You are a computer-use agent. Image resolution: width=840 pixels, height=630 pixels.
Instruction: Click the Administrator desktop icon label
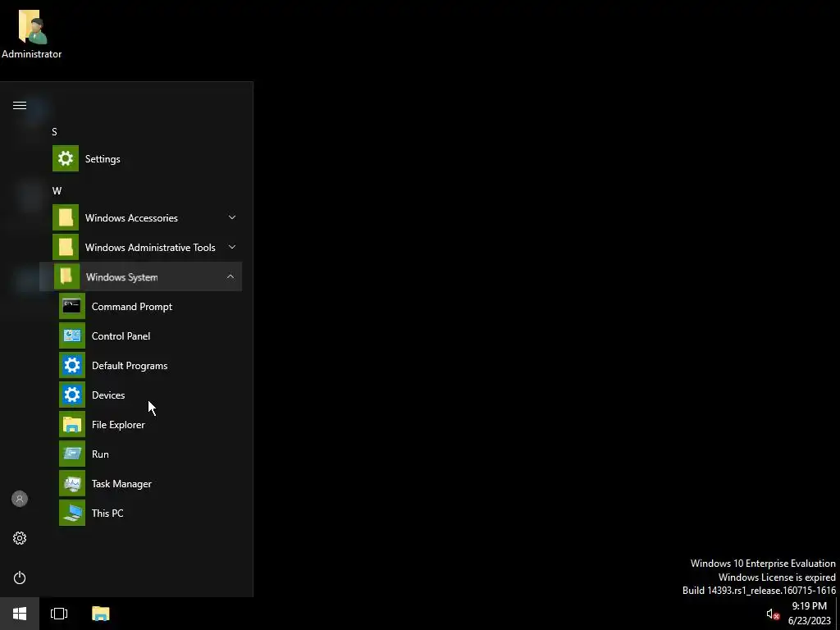tap(32, 54)
